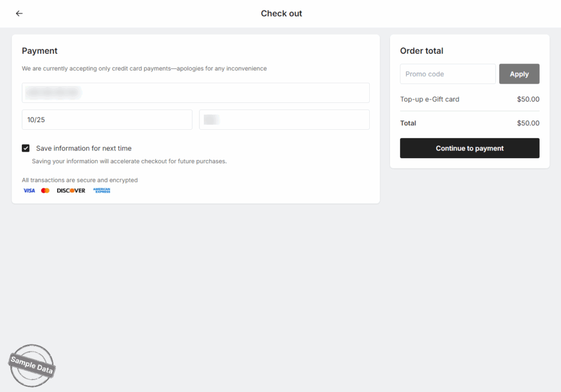Click the Check out page title
The width and height of the screenshot is (561, 392).
(281, 14)
